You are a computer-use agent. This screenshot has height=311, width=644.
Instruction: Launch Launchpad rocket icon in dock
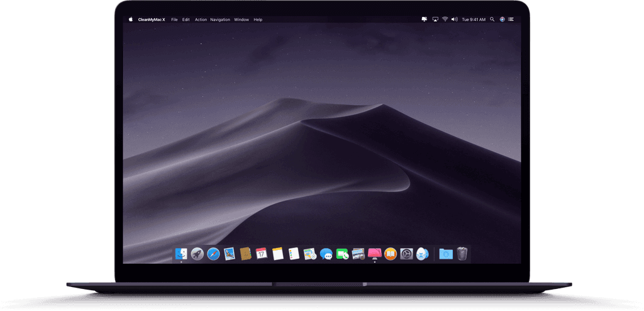pyautogui.click(x=197, y=254)
